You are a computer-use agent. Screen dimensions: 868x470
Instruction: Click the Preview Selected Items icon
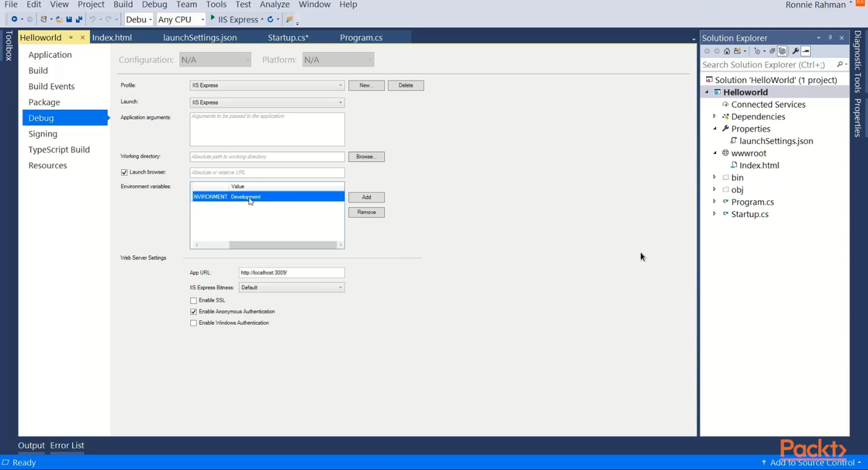point(806,51)
